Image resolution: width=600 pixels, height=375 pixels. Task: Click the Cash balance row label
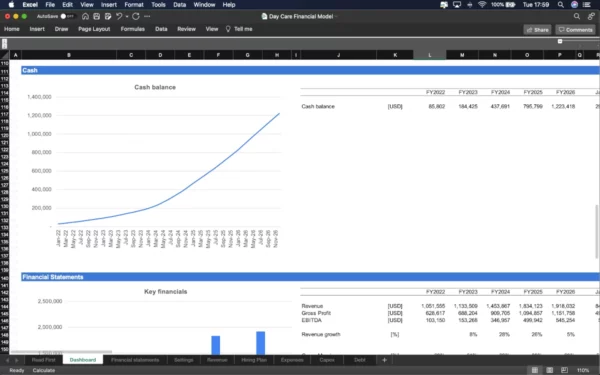tap(318, 106)
